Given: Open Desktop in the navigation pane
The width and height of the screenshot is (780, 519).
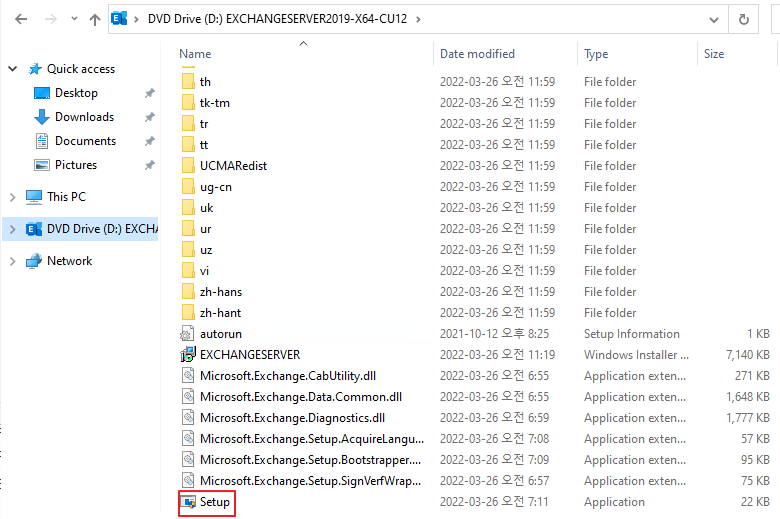Looking at the screenshot, I should (76, 93).
